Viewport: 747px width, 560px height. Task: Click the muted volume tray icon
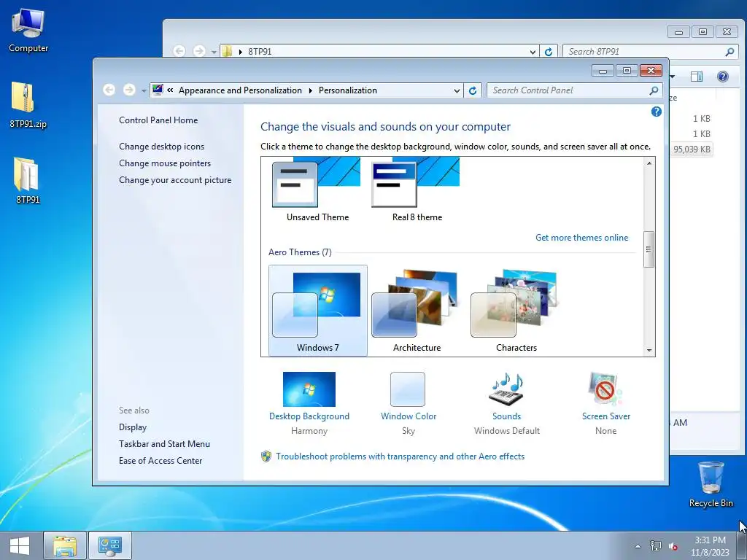[x=673, y=546]
